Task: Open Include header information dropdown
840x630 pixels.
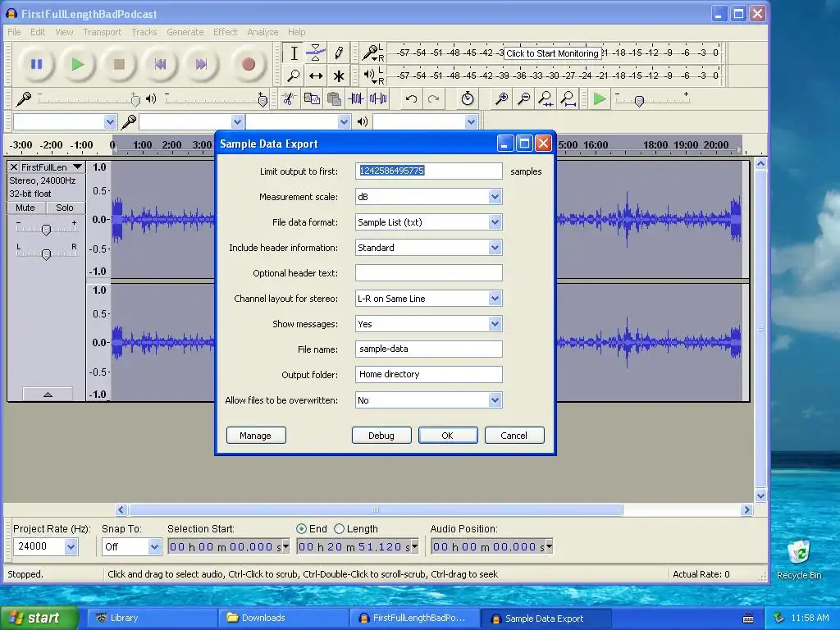Action: click(495, 248)
